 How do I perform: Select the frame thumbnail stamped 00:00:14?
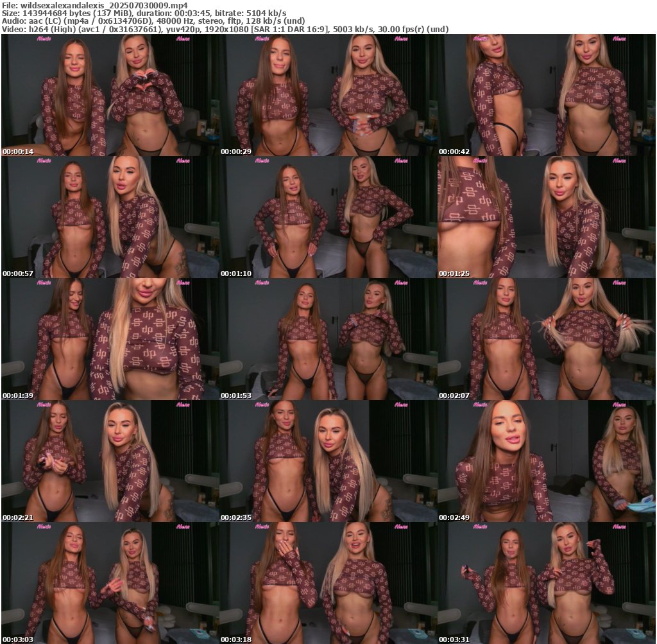point(110,95)
